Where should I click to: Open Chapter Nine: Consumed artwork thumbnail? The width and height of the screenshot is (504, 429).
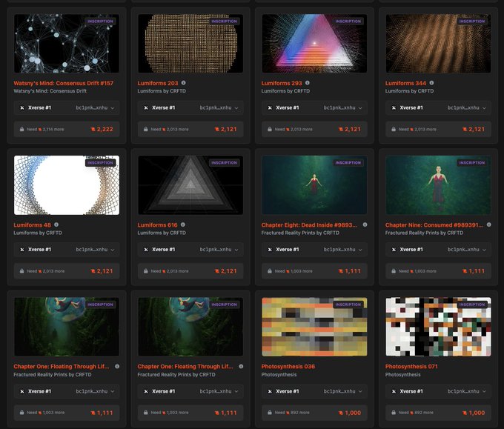point(439,185)
